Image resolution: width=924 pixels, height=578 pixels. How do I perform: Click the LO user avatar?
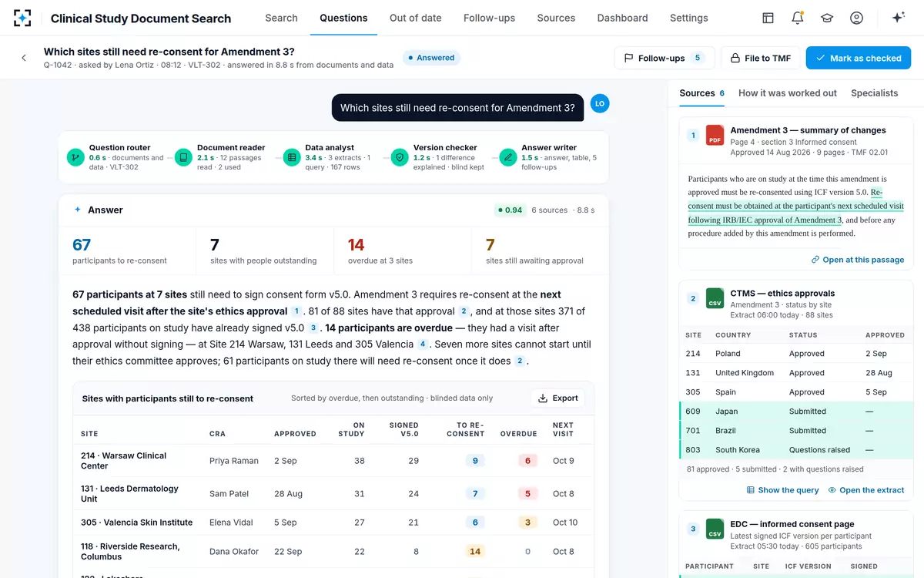point(600,102)
